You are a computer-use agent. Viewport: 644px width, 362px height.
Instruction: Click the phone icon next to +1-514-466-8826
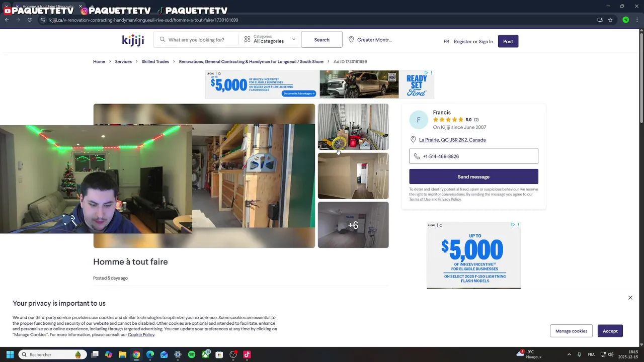pos(417,156)
